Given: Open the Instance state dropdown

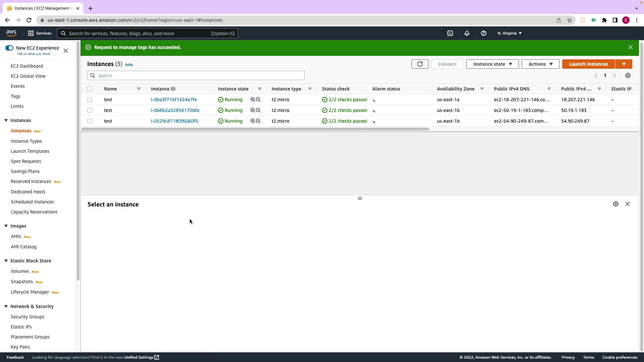Looking at the screenshot, I should click(492, 64).
